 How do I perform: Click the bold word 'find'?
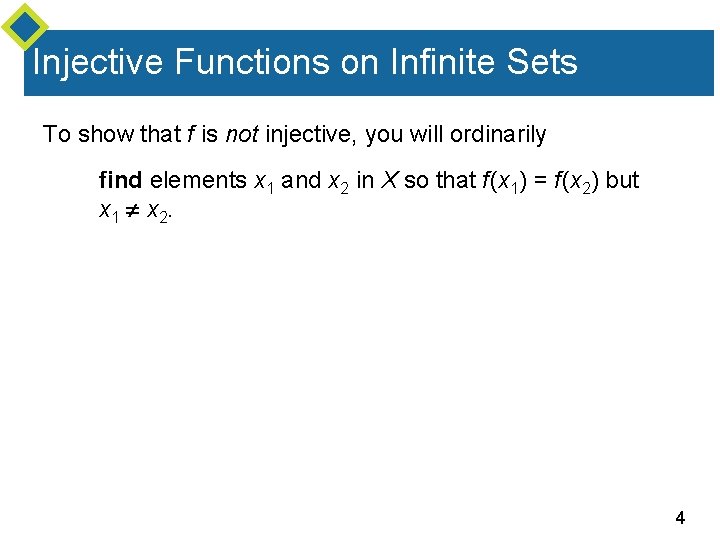(120, 180)
